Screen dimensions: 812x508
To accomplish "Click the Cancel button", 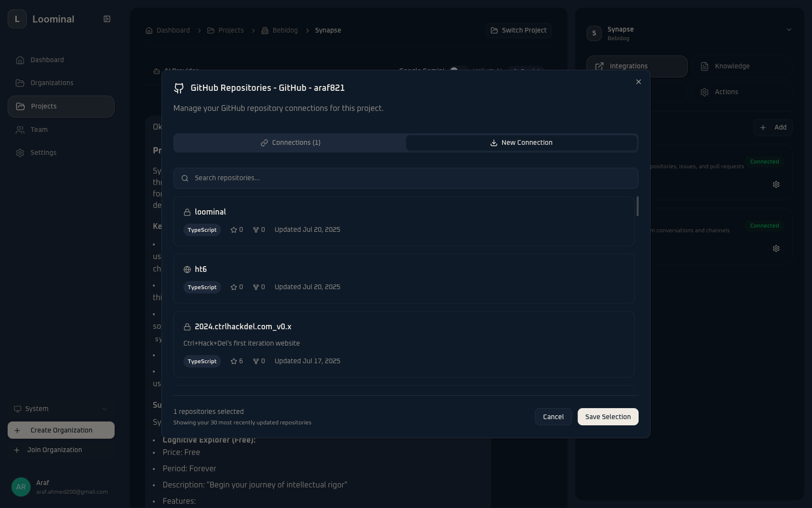I will coord(553,417).
